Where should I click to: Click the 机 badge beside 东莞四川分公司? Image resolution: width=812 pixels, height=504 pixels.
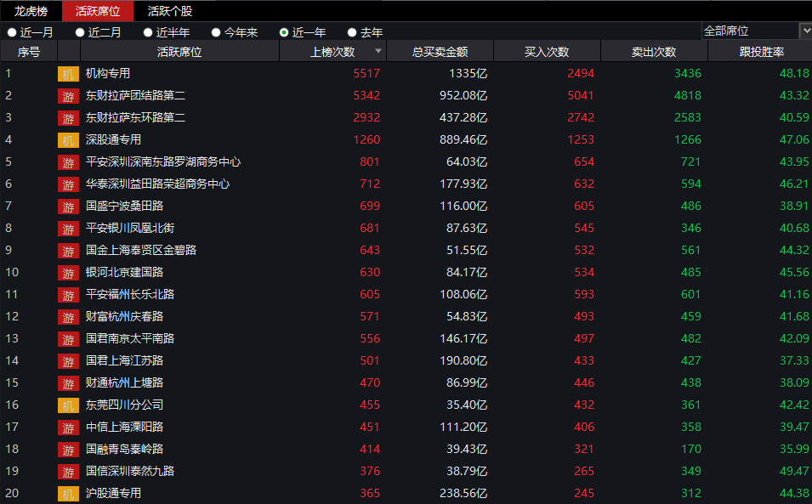click(68, 405)
